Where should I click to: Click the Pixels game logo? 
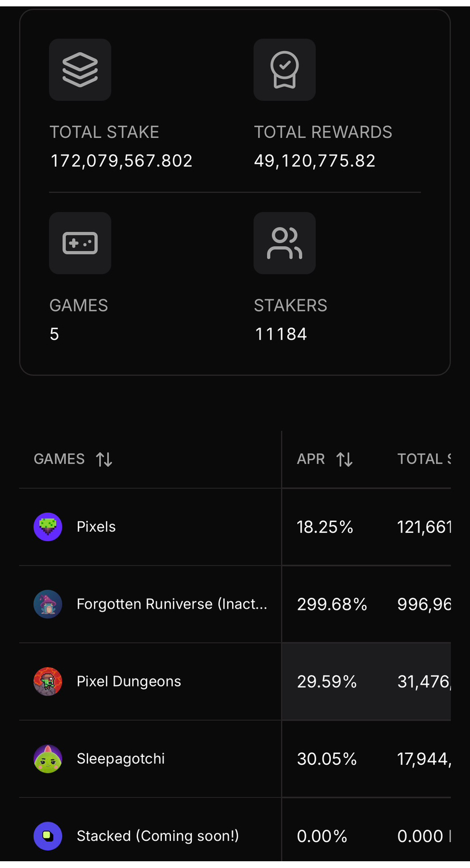point(48,526)
